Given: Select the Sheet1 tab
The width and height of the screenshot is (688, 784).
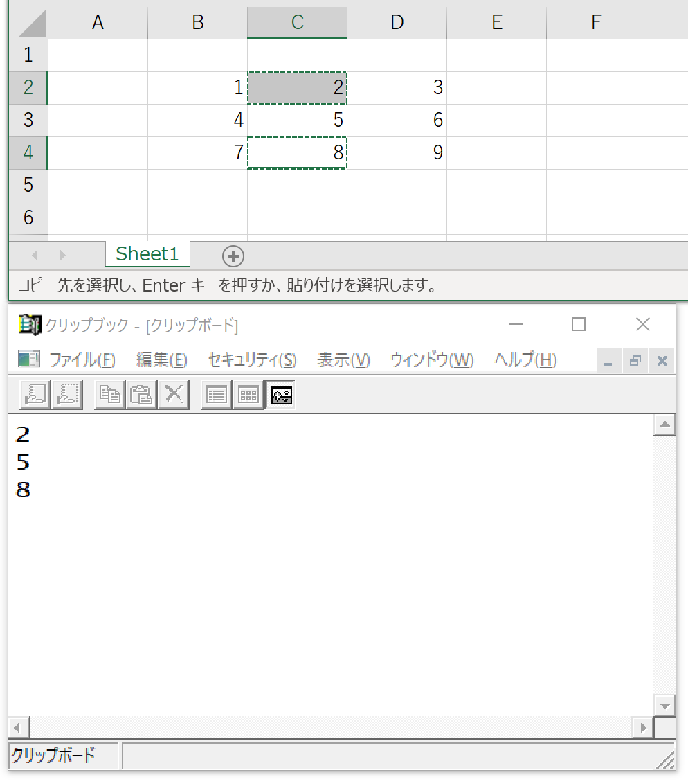Looking at the screenshot, I should click(147, 254).
